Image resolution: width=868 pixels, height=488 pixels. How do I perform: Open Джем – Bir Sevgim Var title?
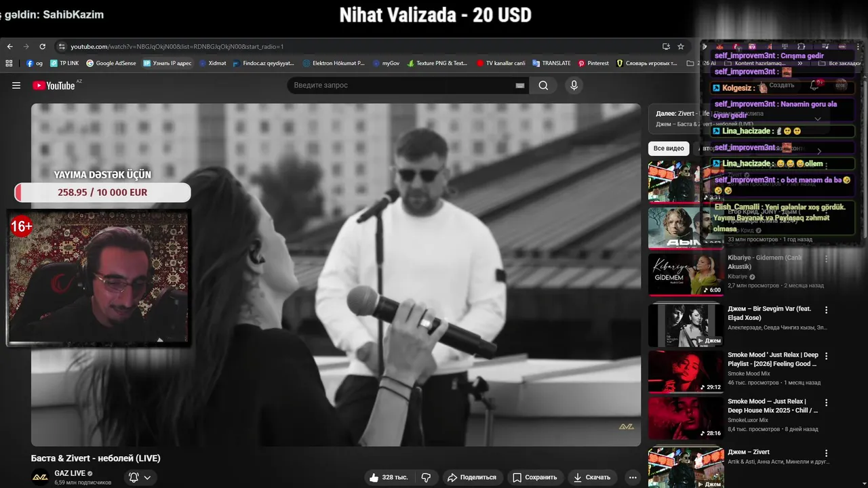(769, 313)
